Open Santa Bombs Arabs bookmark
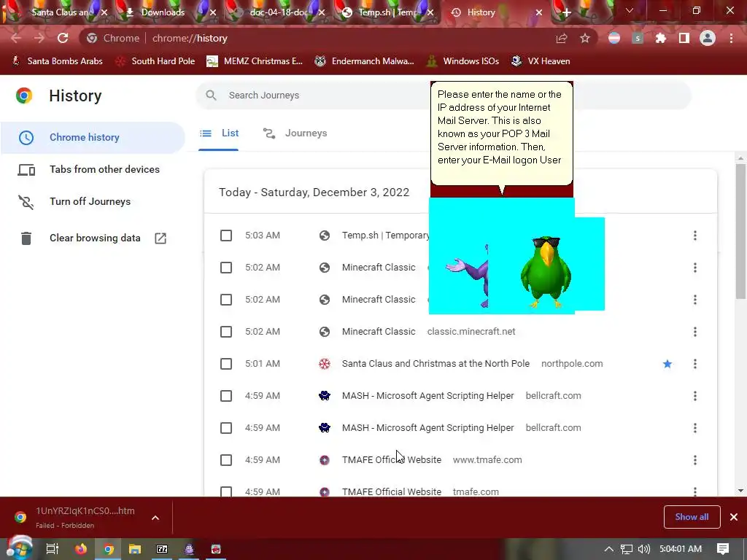 [x=57, y=61]
